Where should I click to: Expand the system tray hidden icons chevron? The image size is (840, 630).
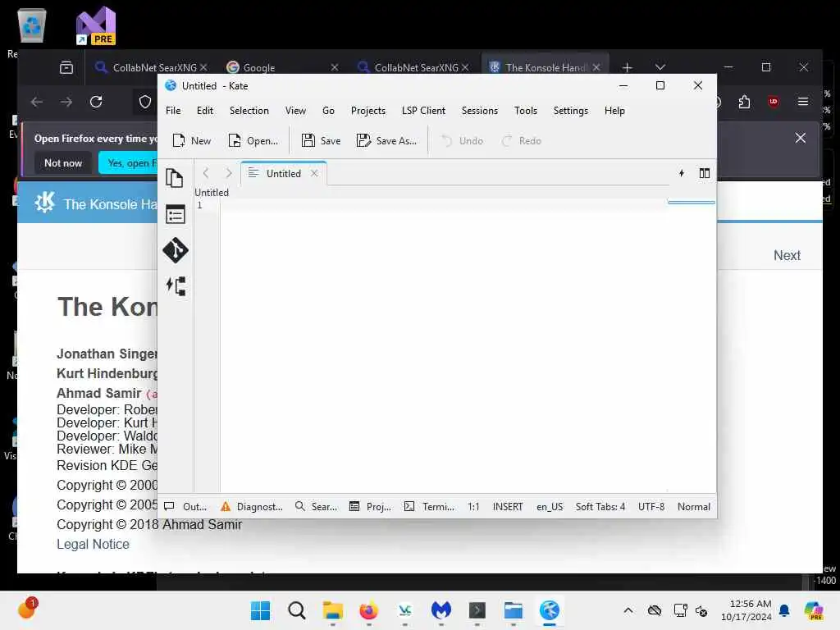coord(628,610)
